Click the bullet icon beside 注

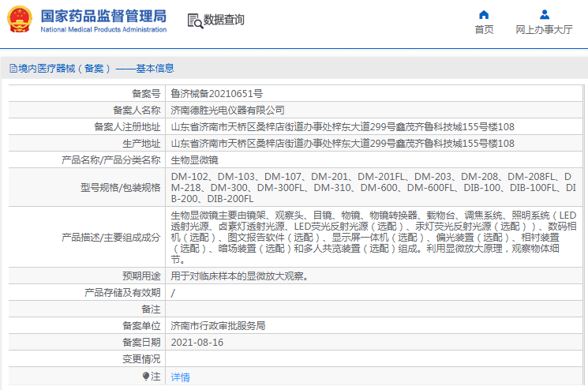(145, 377)
